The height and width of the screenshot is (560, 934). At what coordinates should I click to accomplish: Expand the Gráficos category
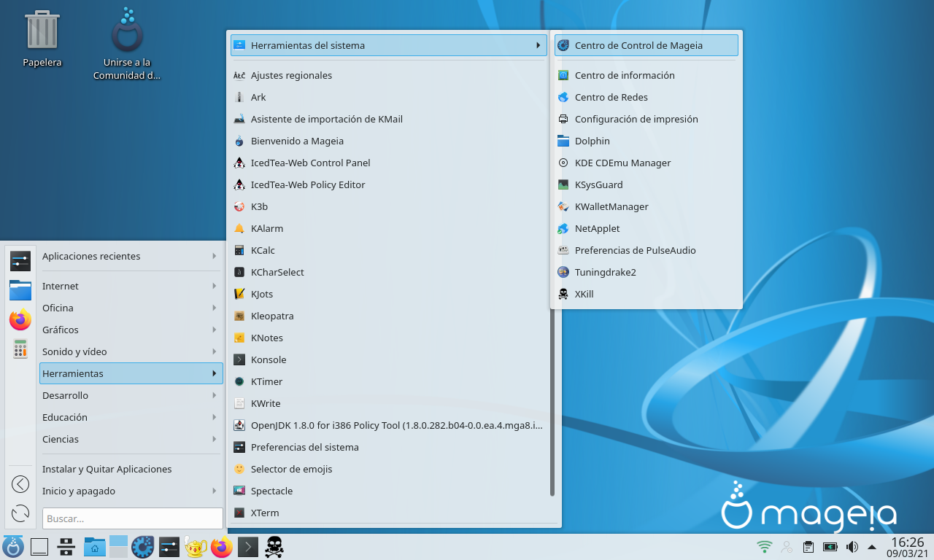(x=131, y=330)
